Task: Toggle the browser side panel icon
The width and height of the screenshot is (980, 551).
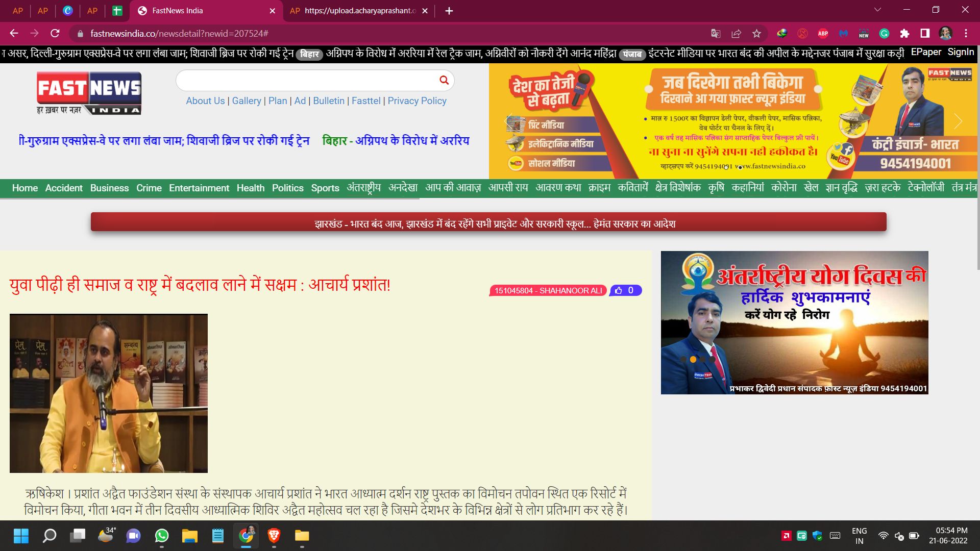Action: (925, 34)
